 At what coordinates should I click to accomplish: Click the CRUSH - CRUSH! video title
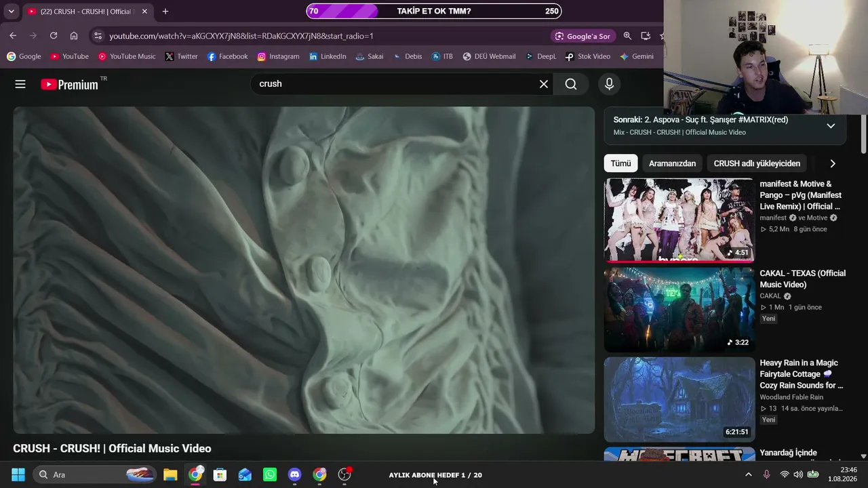click(112, 449)
